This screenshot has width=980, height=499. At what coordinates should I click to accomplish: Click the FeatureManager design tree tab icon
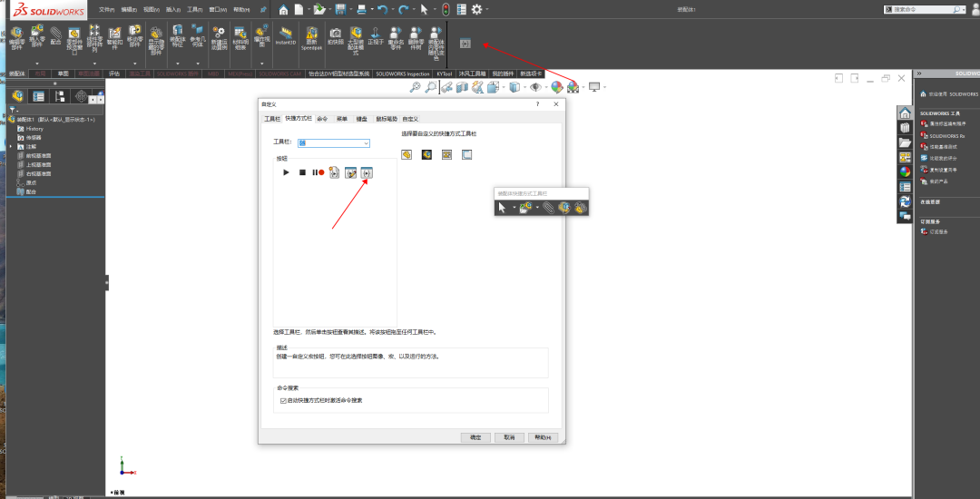(x=19, y=96)
